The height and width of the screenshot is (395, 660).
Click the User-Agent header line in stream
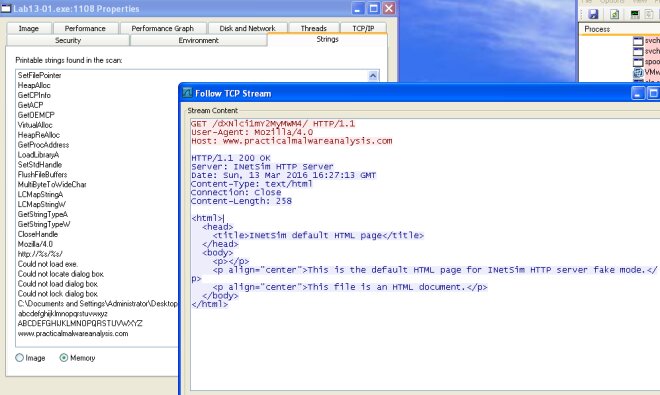[252, 132]
